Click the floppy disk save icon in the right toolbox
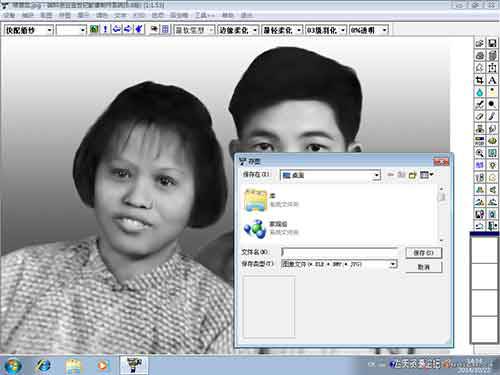The height and width of the screenshot is (375, 500). pyautogui.click(x=492, y=43)
